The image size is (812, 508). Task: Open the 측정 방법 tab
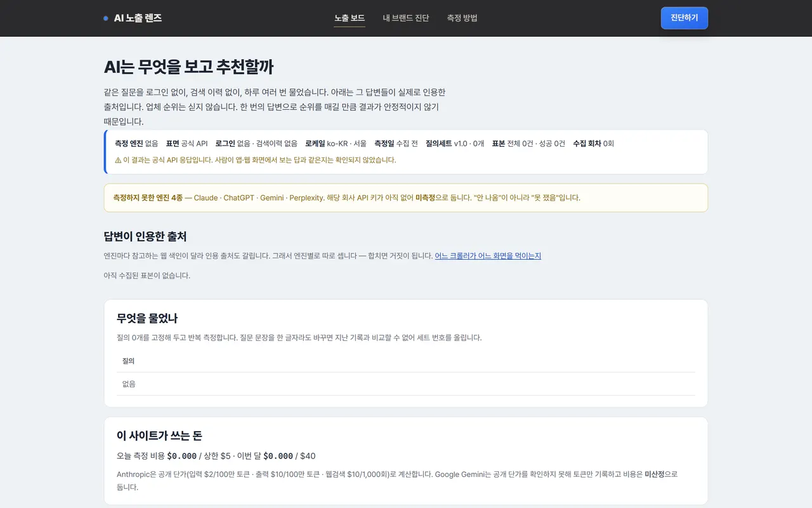pyautogui.click(x=462, y=18)
